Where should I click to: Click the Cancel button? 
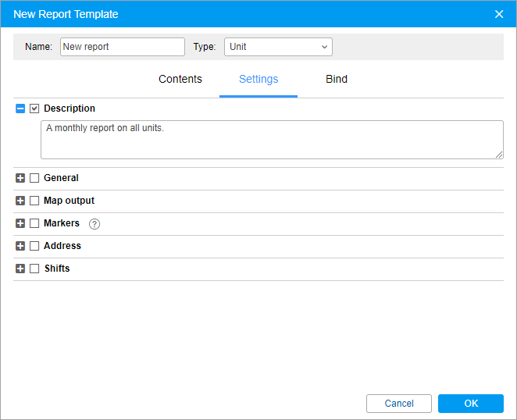coord(399,403)
